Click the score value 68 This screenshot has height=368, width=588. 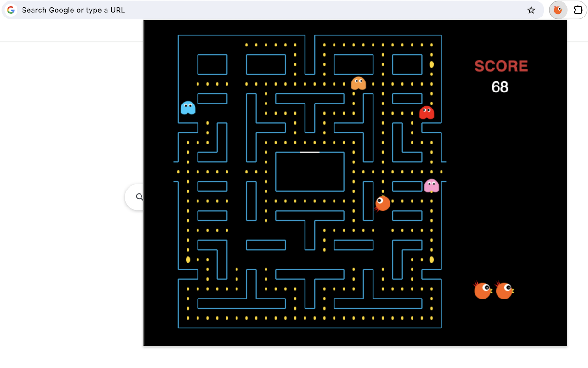[x=500, y=87]
